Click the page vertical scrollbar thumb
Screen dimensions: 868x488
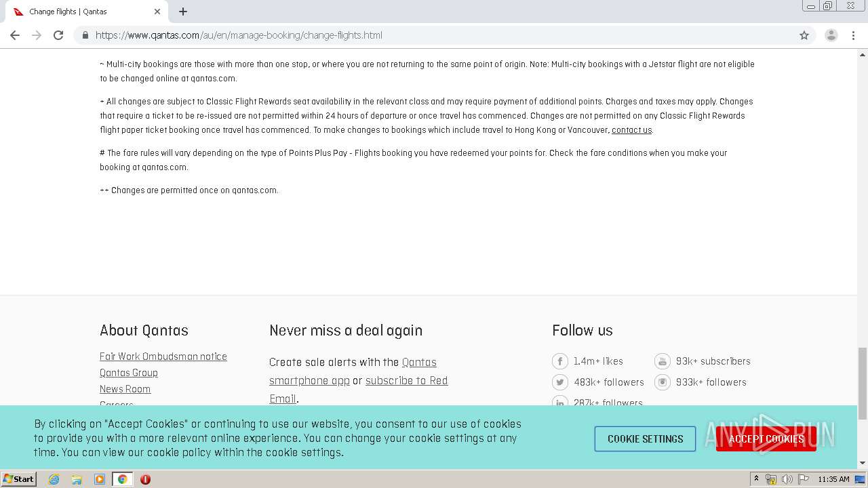[863, 384]
